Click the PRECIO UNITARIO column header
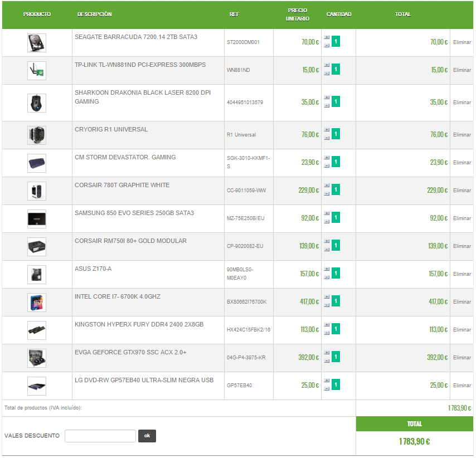476x458 pixels. tap(298, 14)
